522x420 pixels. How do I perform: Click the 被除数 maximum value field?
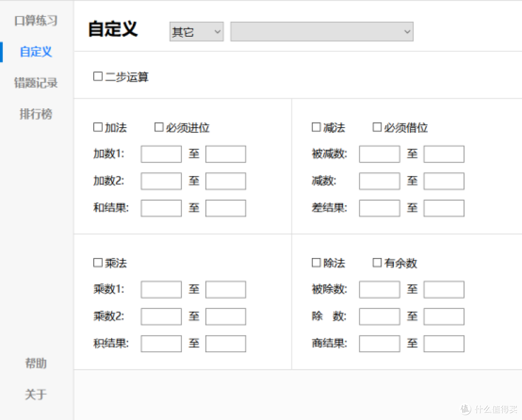tap(444, 290)
